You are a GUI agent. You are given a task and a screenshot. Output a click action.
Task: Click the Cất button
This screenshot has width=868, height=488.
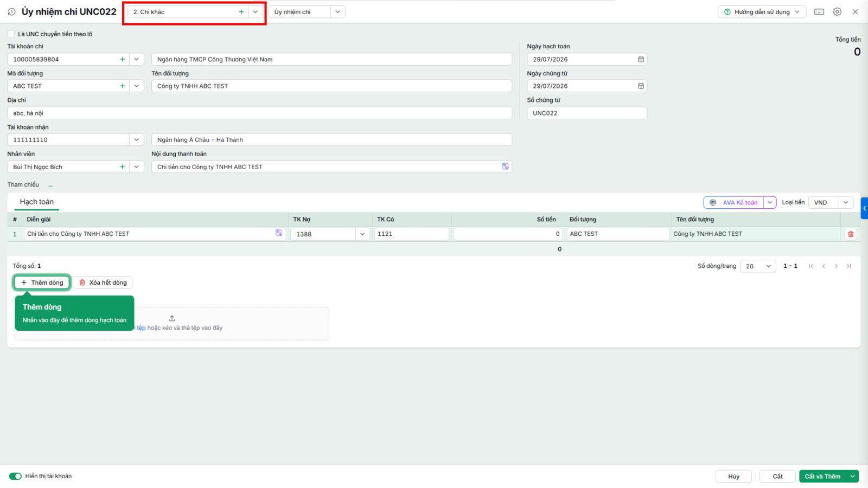(x=777, y=476)
